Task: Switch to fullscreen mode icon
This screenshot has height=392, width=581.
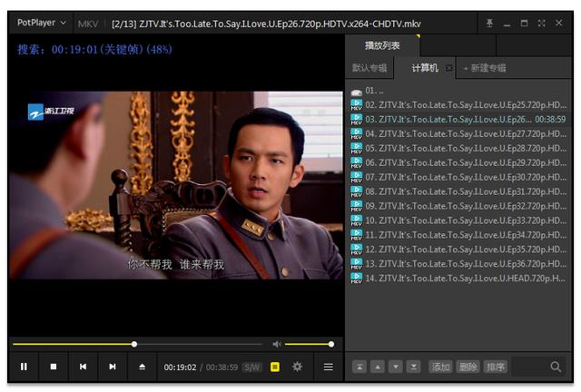Action: [x=541, y=24]
